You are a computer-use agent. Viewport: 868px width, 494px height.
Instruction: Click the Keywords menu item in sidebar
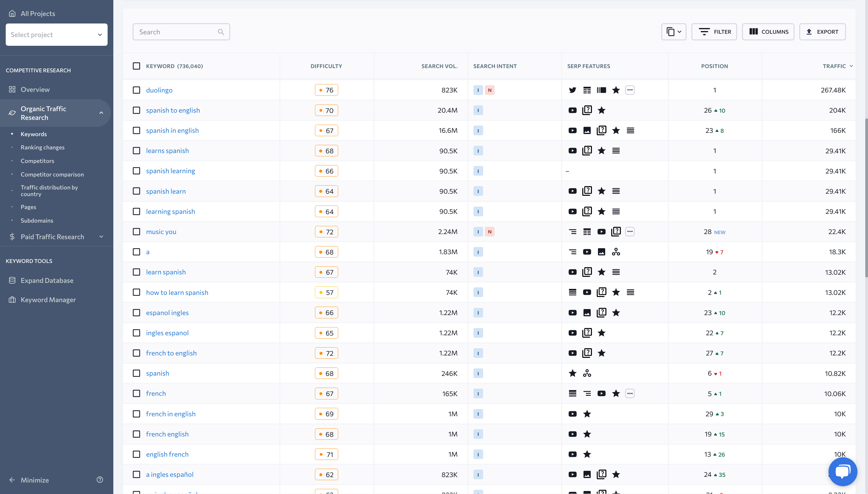(x=33, y=133)
